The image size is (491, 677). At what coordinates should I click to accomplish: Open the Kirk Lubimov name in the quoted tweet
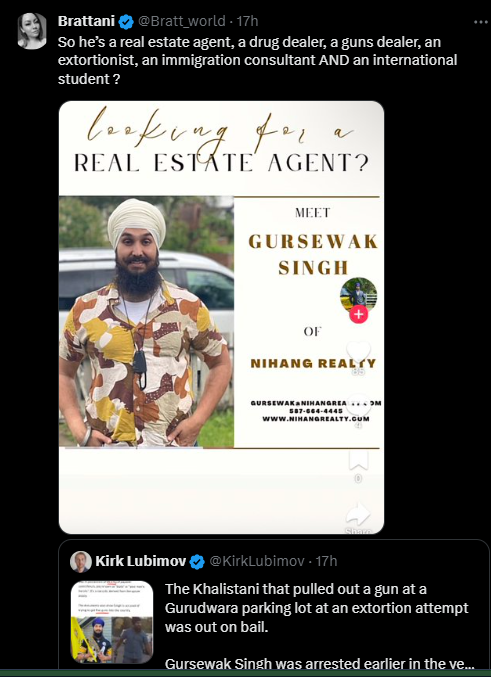[x=140, y=561]
